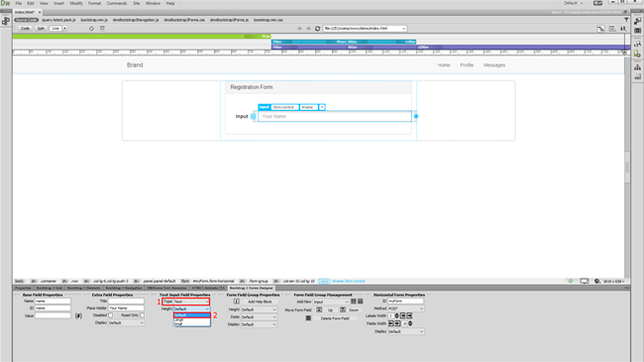Click the Move Form Field Down arrow icon

pyautogui.click(x=343, y=309)
